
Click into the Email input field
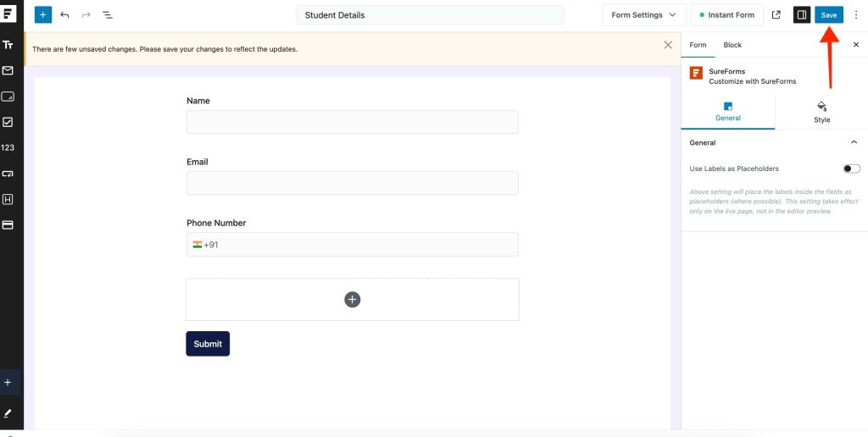tap(352, 183)
